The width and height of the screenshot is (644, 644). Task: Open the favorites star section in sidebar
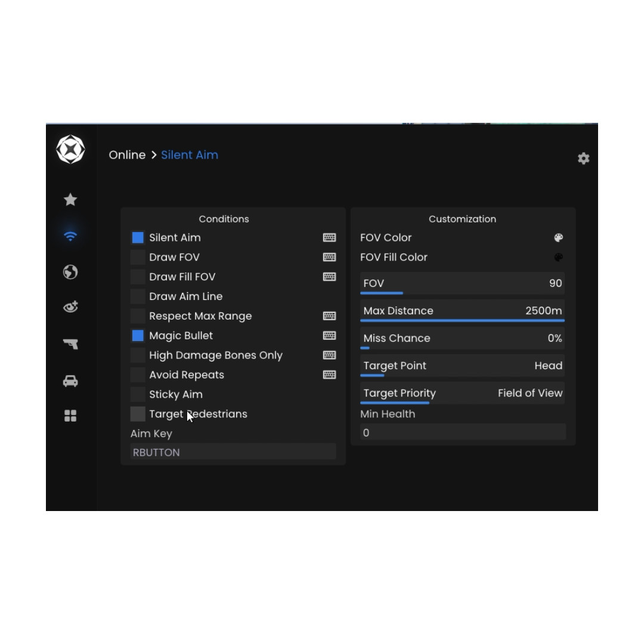[70, 200]
